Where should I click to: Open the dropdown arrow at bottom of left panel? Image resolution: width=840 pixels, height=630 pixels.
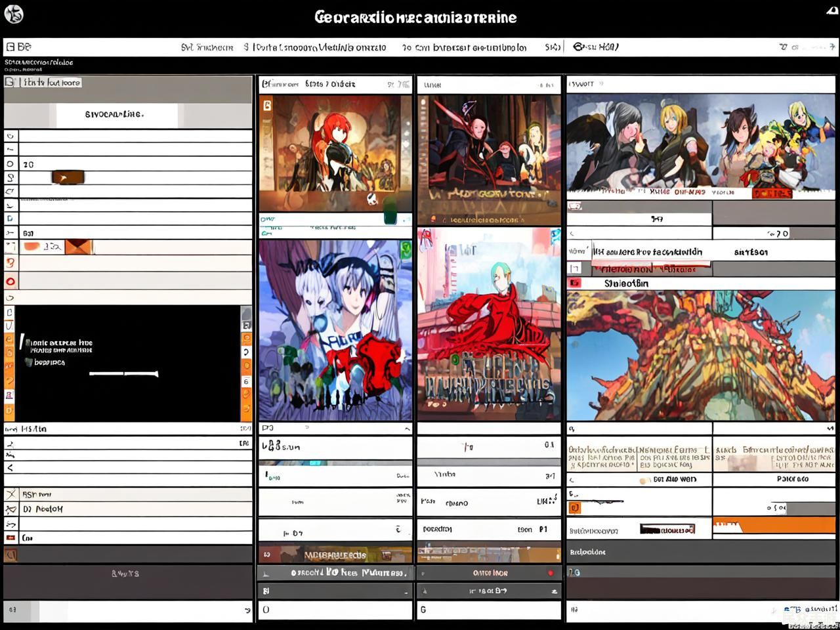tap(247, 610)
